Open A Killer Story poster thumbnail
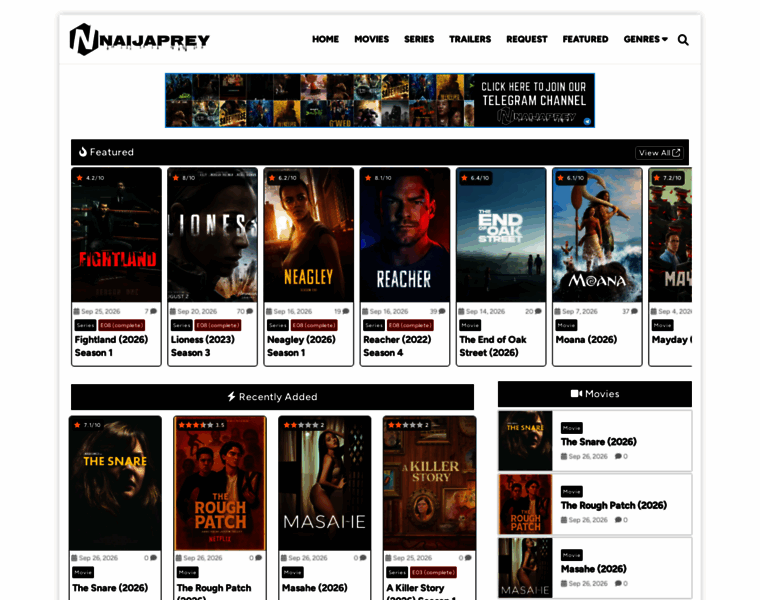Image resolution: width=760 pixels, height=600 pixels. point(429,483)
